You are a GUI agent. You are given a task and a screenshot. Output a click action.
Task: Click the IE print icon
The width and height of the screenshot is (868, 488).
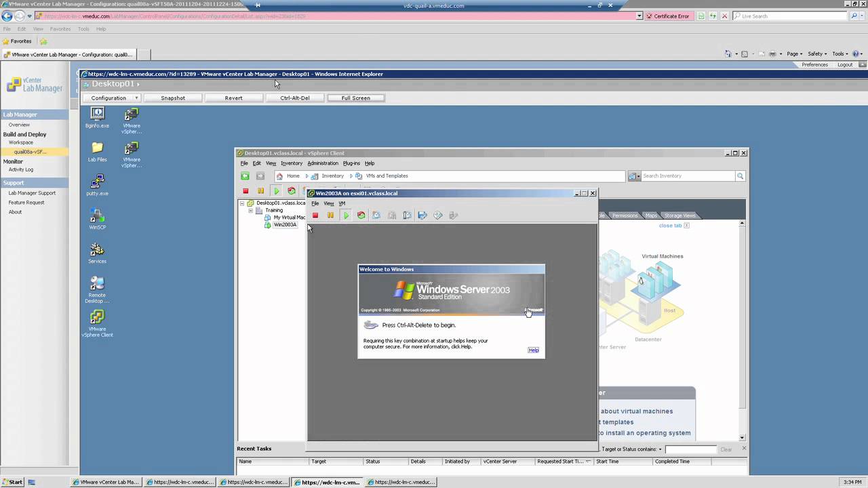click(x=772, y=54)
